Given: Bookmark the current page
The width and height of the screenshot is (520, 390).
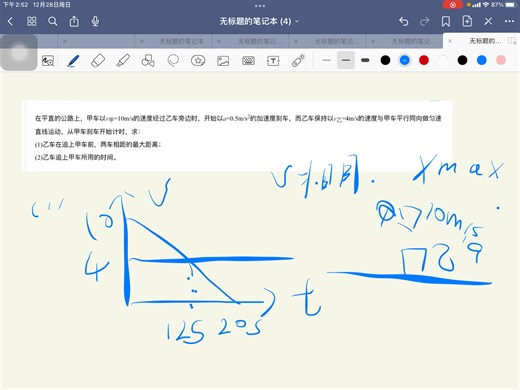Looking at the screenshot, I should [446, 22].
